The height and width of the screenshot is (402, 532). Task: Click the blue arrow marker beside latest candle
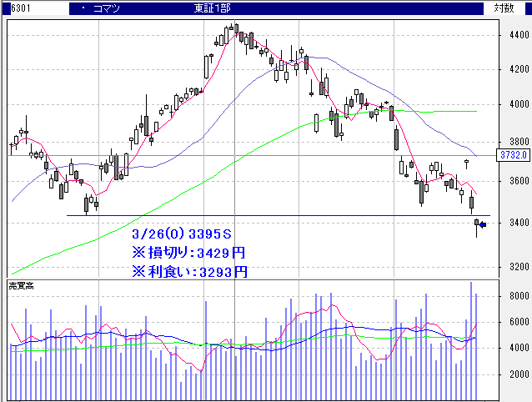click(x=484, y=223)
